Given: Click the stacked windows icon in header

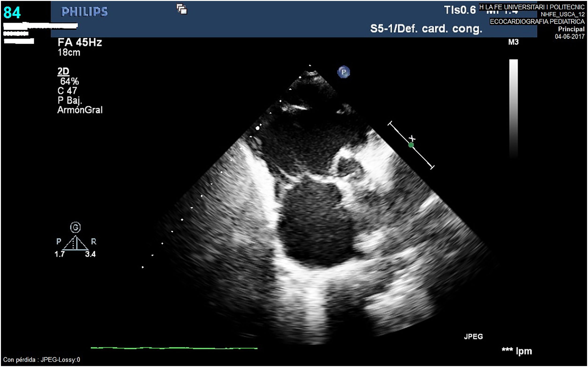Looking at the screenshot, I should coord(182,9).
